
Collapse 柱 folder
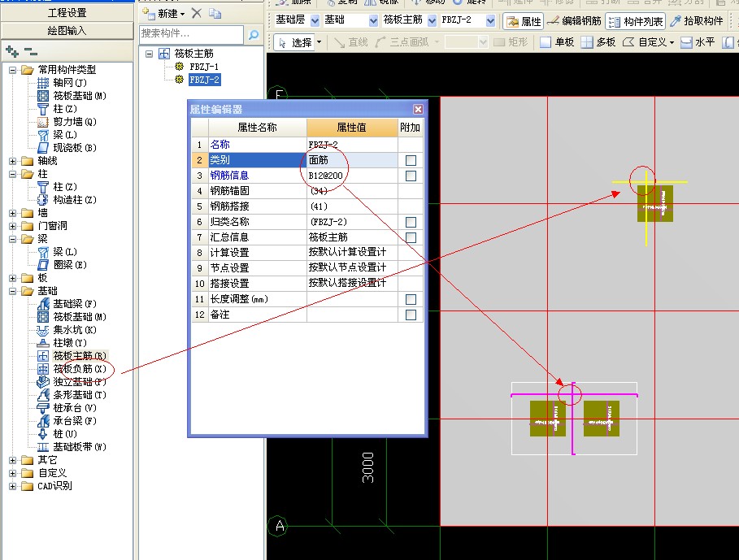(x=13, y=174)
